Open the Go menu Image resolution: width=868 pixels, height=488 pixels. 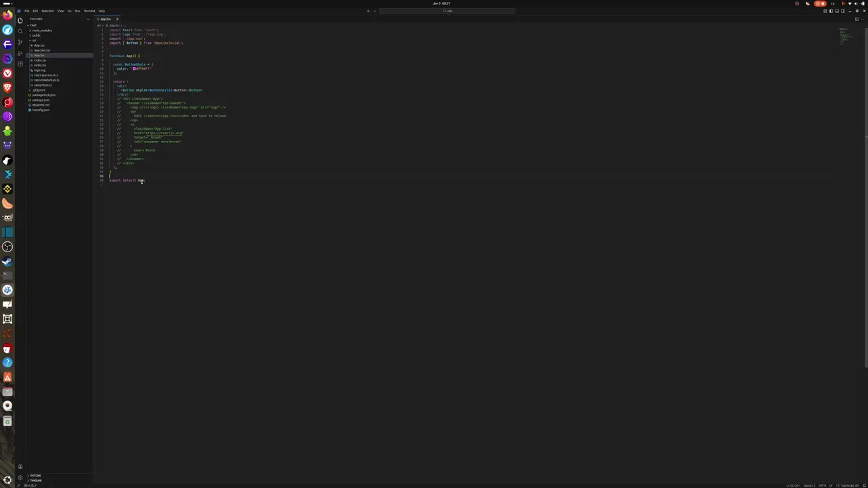[x=69, y=11]
